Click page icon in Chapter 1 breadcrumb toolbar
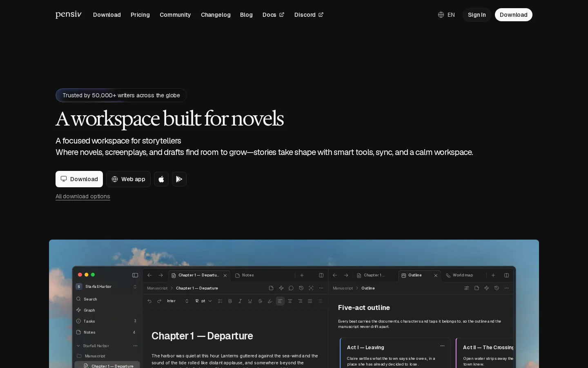This screenshot has width=588, height=368. (x=271, y=288)
